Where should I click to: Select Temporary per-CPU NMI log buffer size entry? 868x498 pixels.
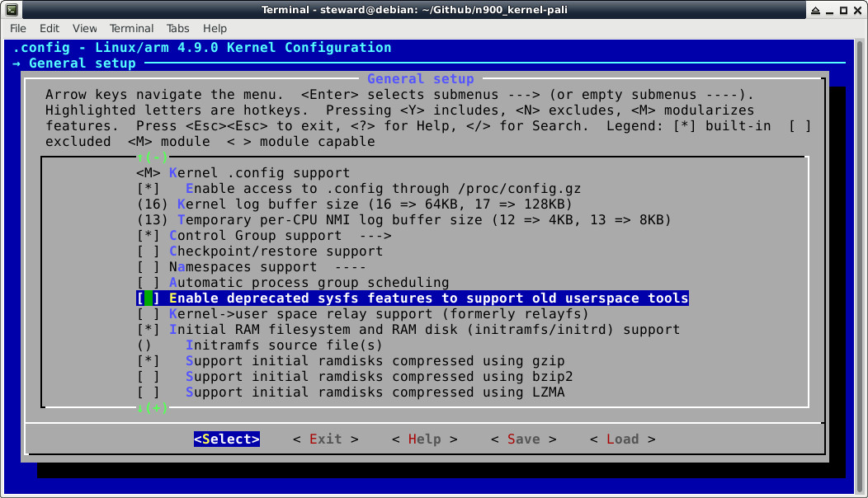404,219
